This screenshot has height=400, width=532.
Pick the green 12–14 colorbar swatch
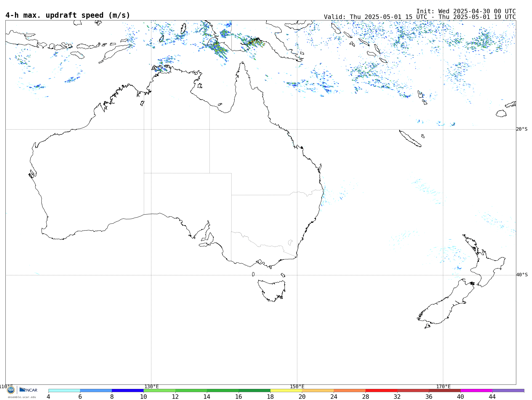click(x=191, y=390)
